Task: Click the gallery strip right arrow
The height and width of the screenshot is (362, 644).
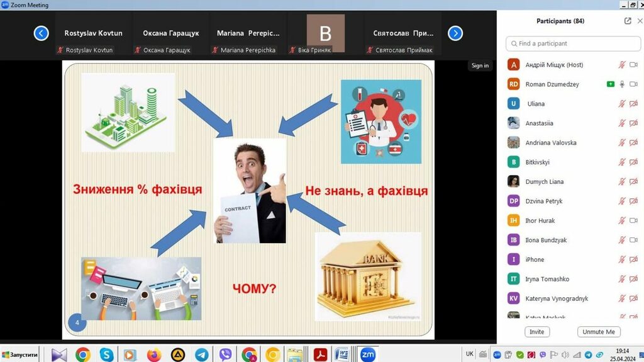Action: point(455,33)
